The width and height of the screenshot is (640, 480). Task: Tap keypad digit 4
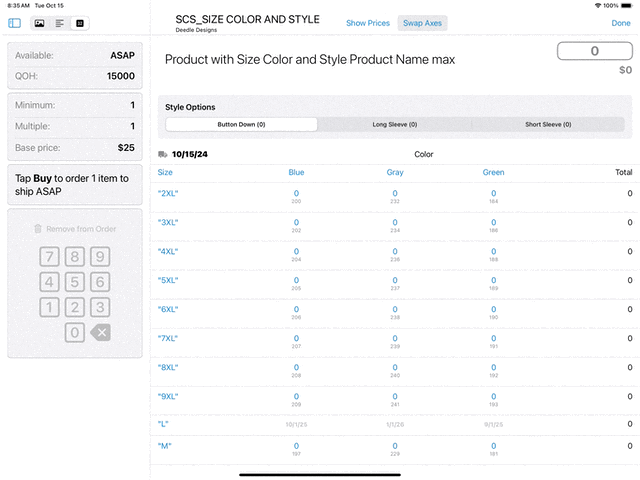[49, 282]
